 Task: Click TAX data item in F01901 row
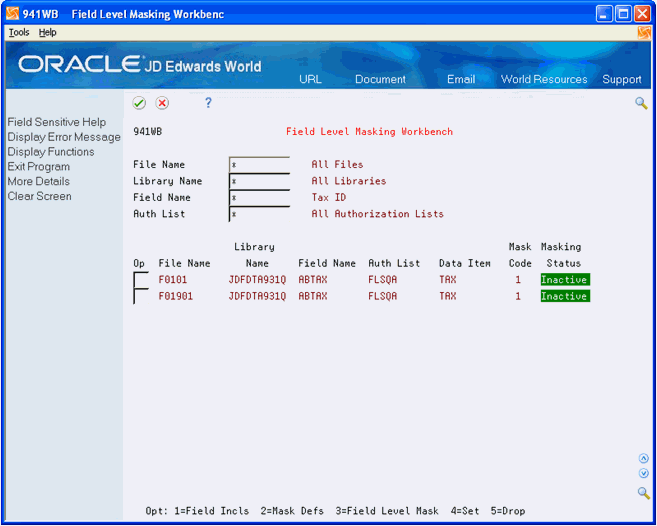point(447,296)
